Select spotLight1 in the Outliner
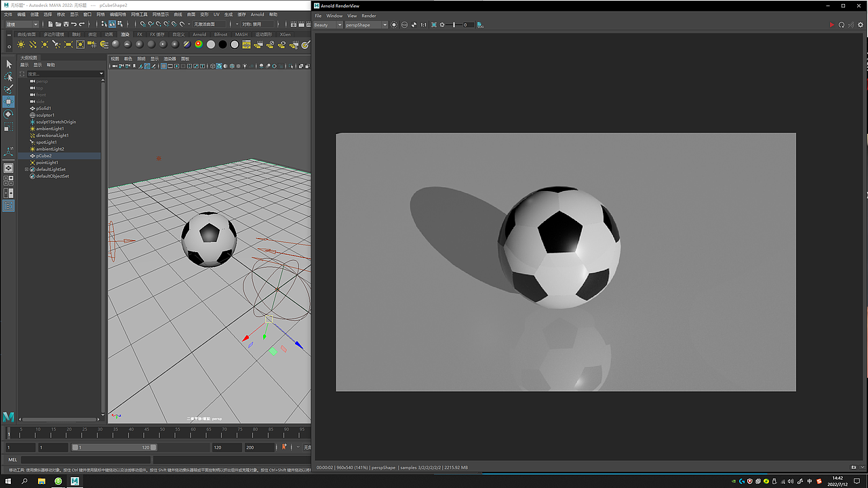 (46, 142)
